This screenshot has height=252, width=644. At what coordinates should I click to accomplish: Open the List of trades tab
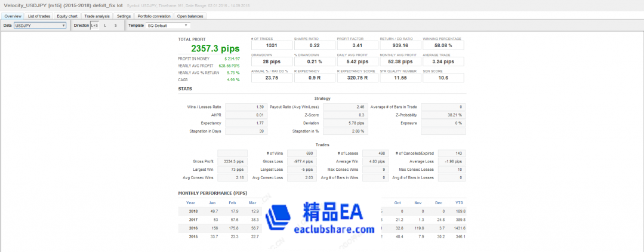click(39, 16)
